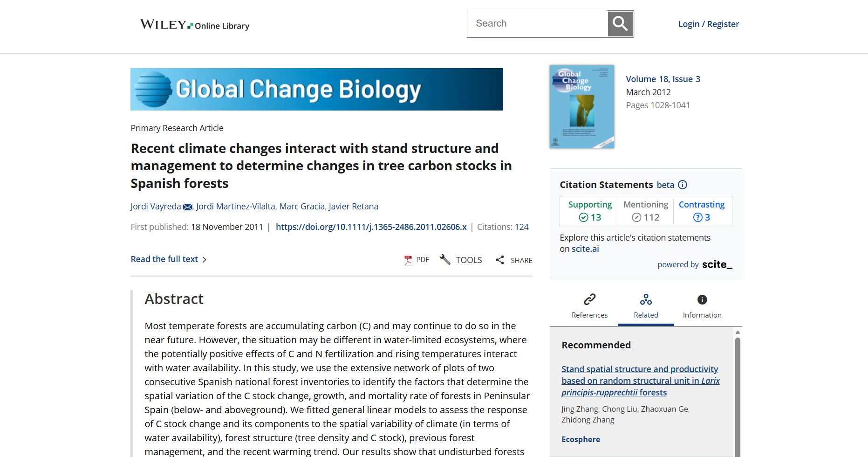Expand Read the full text with its chevron
The height and width of the screenshot is (457, 868).
pyautogui.click(x=168, y=259)
